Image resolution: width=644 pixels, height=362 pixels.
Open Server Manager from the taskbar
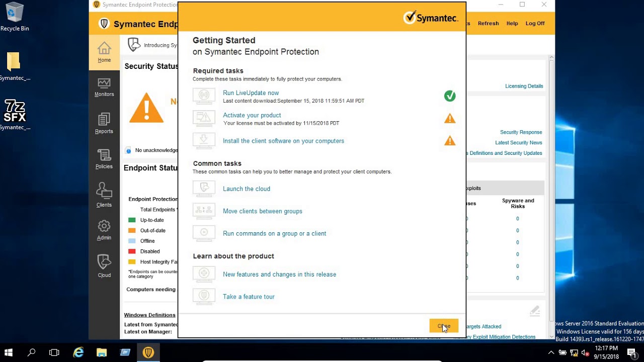[125, 352]
